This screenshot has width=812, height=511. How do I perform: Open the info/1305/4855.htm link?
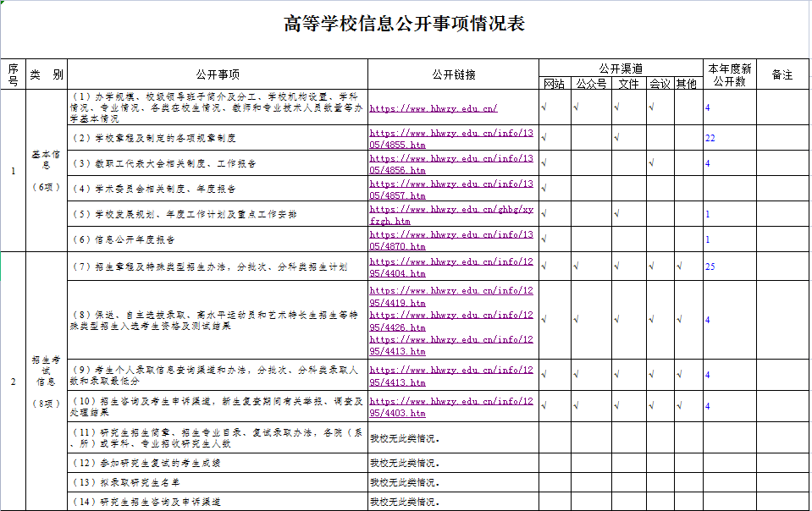(451, 139)
